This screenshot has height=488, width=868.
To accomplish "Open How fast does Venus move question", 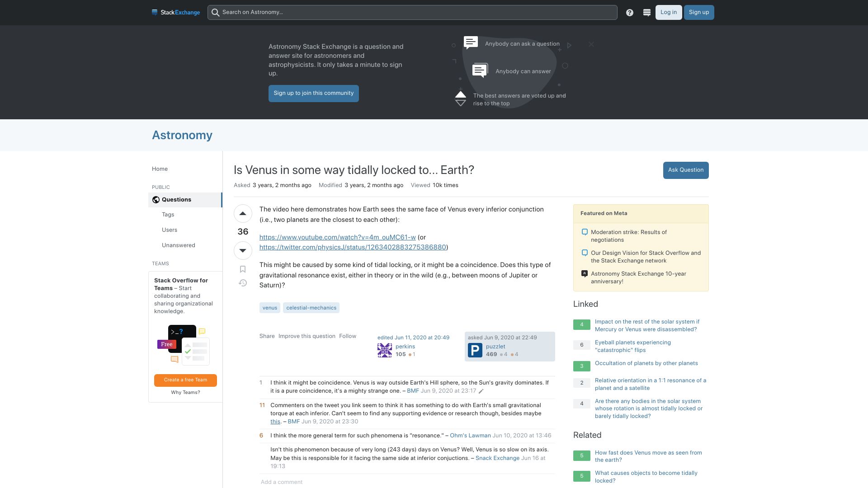I will (648, 456).
